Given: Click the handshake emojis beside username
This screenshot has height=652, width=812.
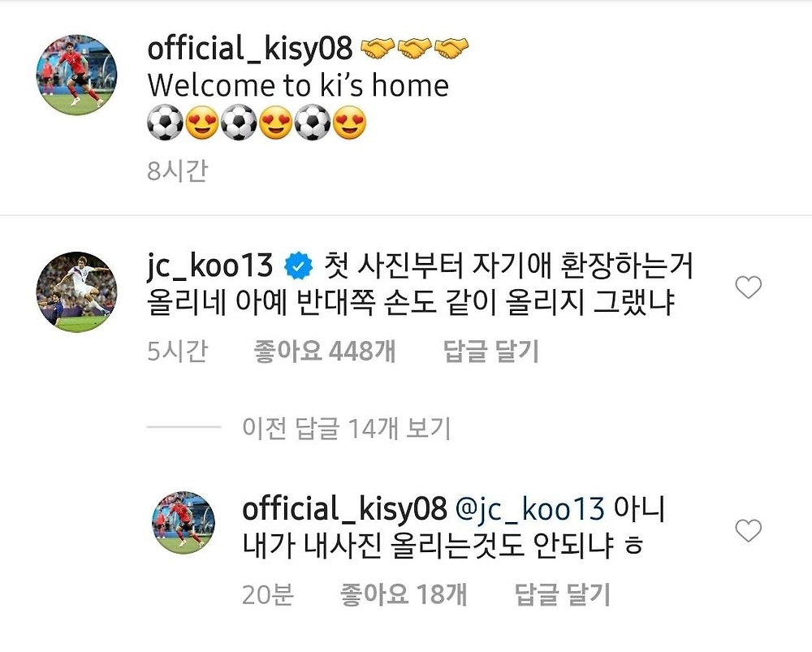Looking at the screenshot, I should click(x=414, y=48).
